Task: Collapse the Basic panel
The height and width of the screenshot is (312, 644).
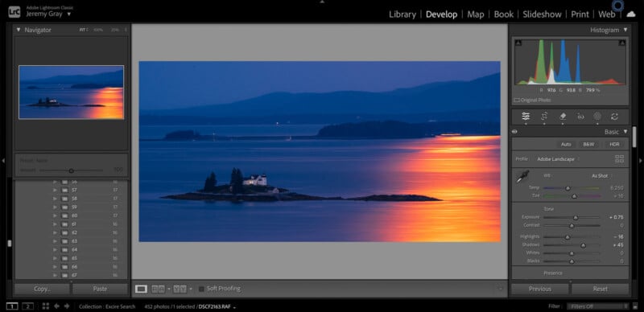Action: coord(625,132)
